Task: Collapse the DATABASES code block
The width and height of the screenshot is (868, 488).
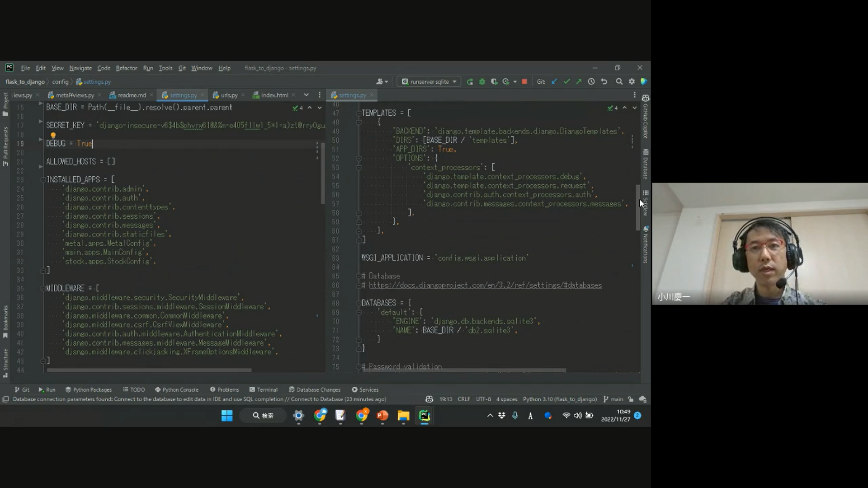Action: coord(359,303)
